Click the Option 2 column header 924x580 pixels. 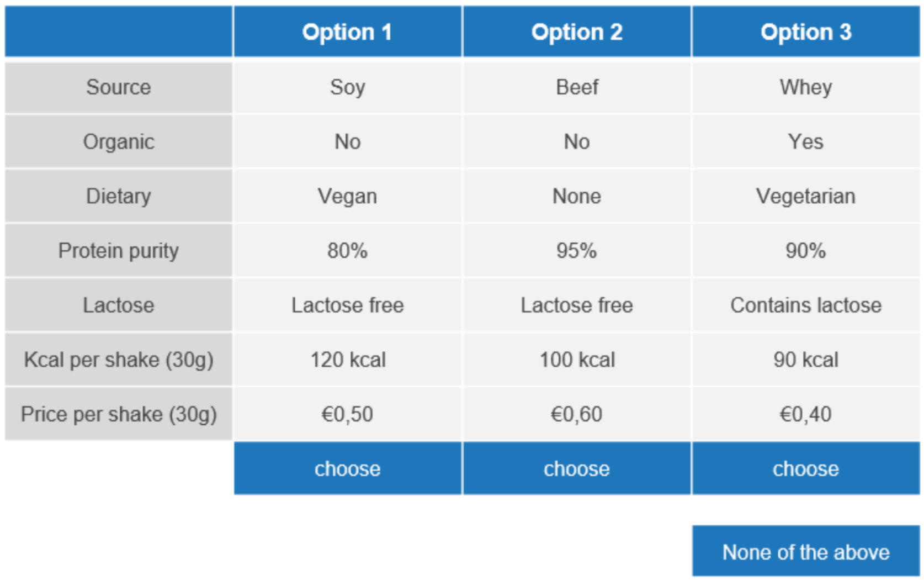[x=576, y=31]
